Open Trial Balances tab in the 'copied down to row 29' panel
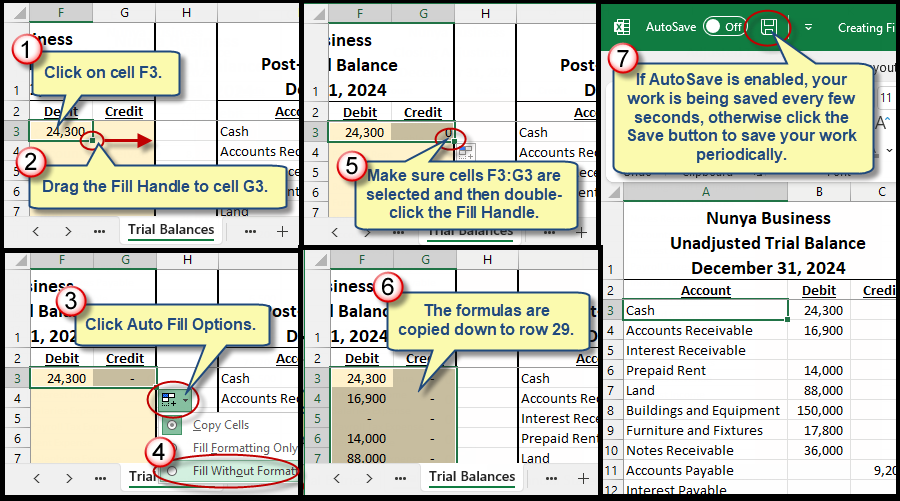The height and width of the screenshot is (501, 900). tap(472, 476)
